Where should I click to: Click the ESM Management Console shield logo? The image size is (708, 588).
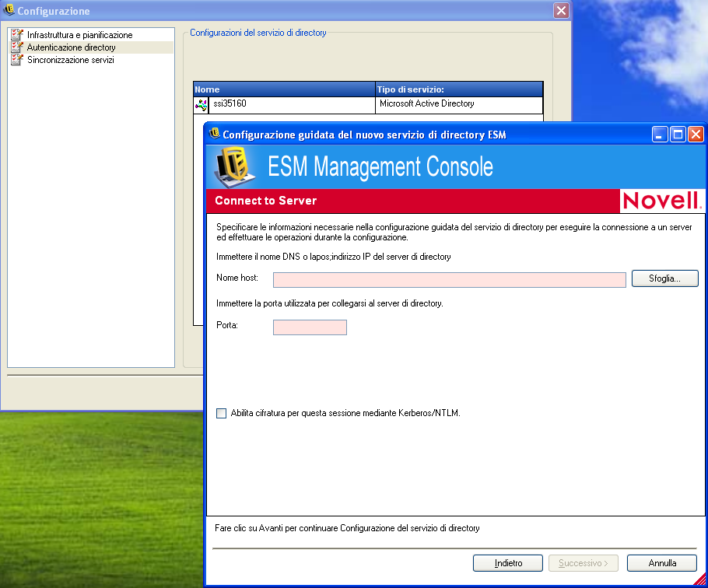point(234,167)
